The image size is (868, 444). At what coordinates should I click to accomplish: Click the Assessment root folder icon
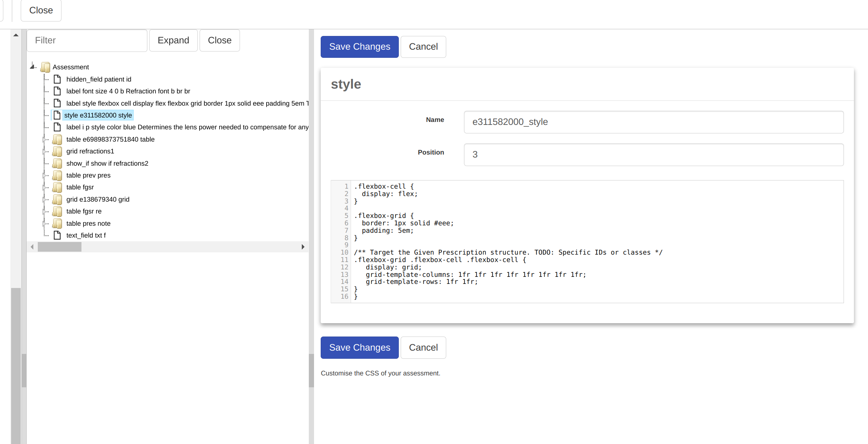(x=45, y=67)
